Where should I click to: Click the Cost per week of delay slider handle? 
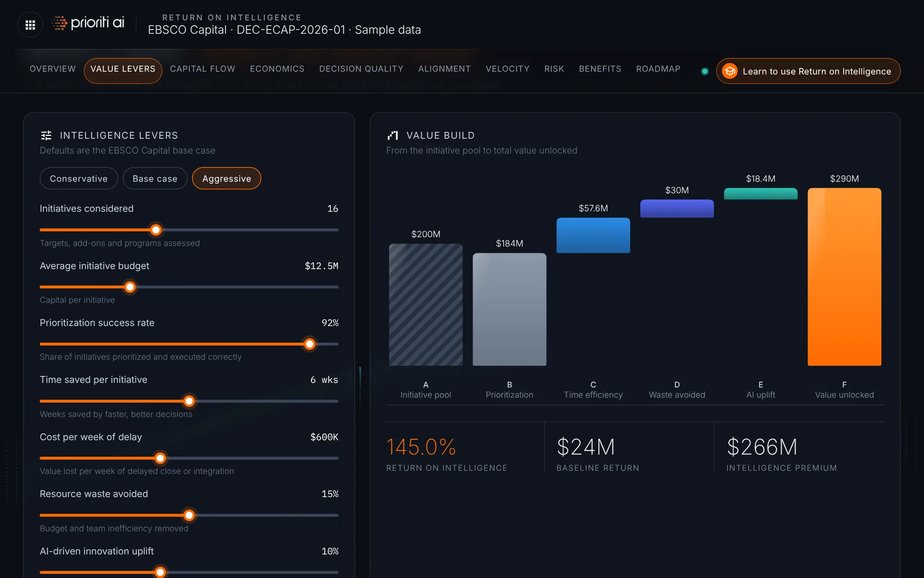pos(160,458)
